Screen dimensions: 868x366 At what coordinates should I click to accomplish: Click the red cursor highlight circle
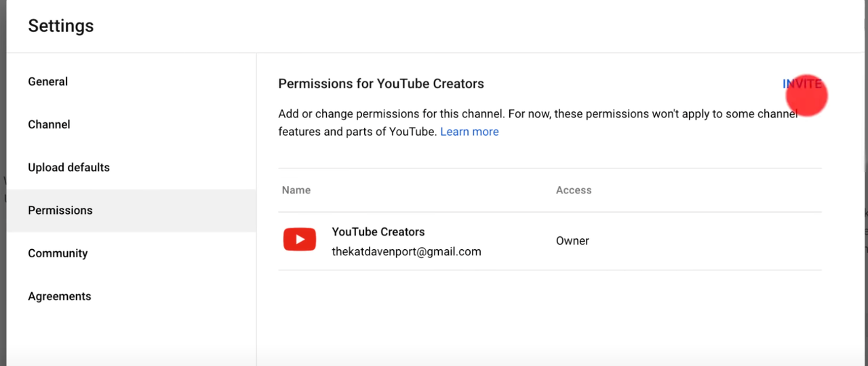point(807,96)
